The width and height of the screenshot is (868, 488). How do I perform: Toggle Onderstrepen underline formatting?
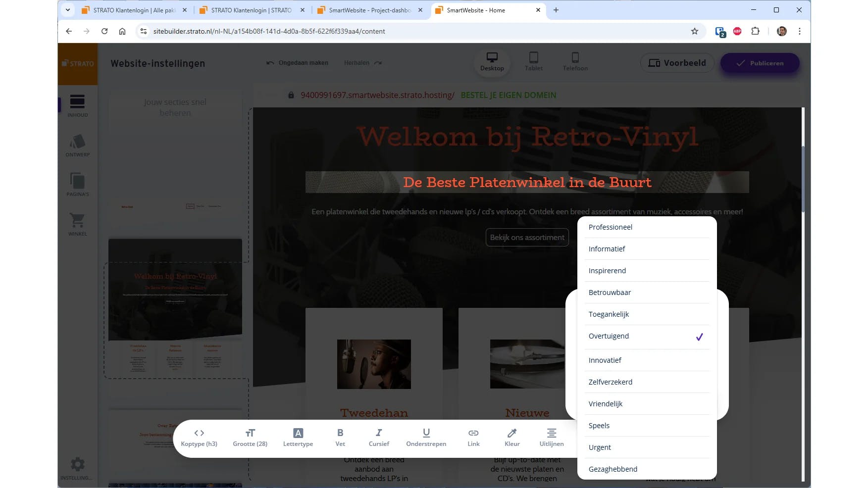tap(426, 438)
